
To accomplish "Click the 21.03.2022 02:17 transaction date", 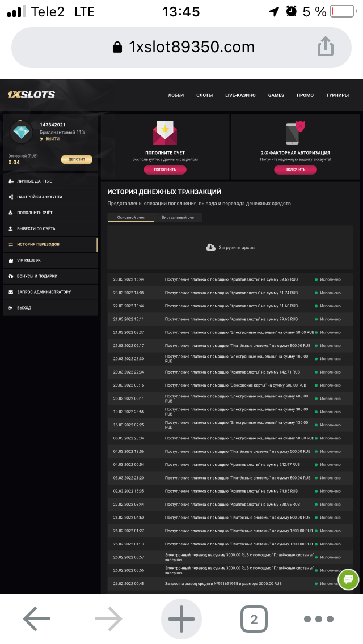I will pos(129,345).
